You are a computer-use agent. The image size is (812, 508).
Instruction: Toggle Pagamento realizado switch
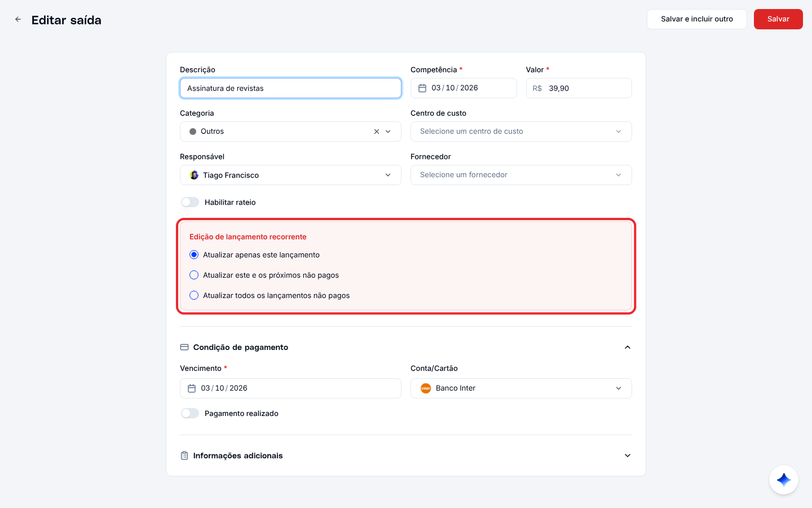(190, 413)
